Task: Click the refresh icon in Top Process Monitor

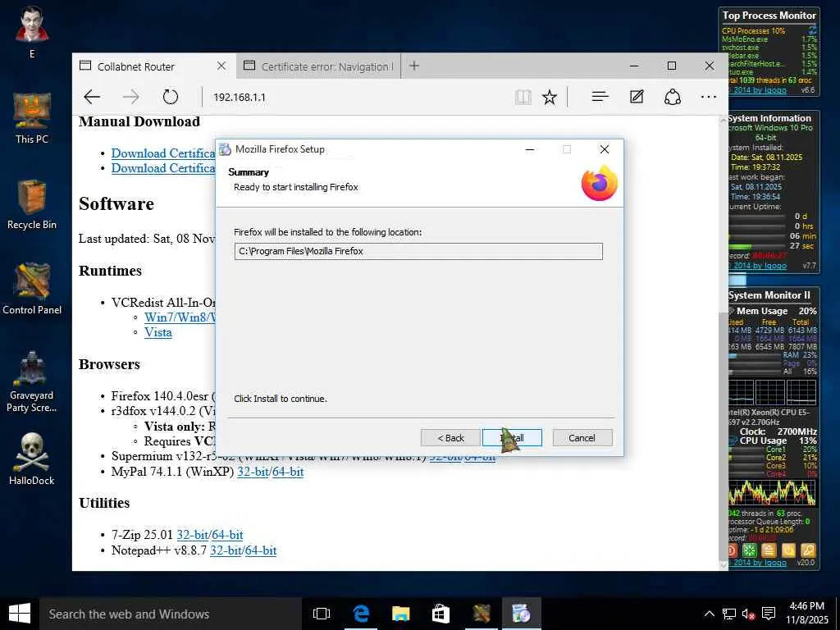Action: click(x=812, y=30)
